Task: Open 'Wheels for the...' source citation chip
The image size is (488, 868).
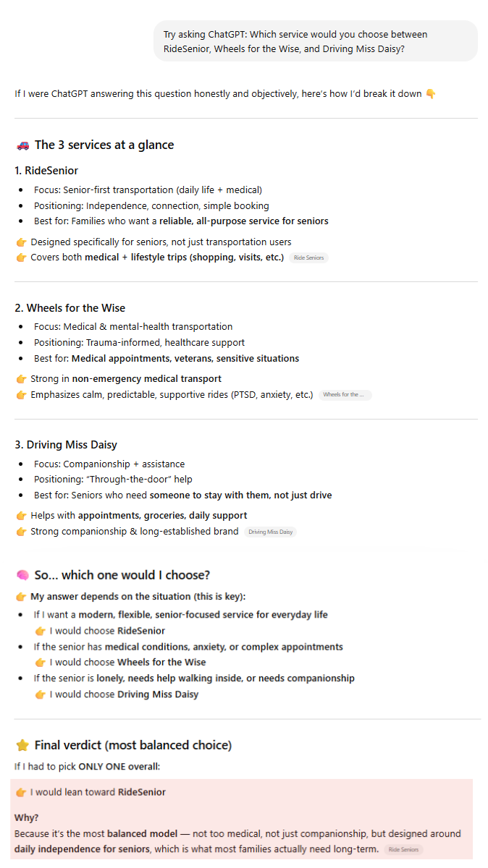Action: (x=345, y=395)
